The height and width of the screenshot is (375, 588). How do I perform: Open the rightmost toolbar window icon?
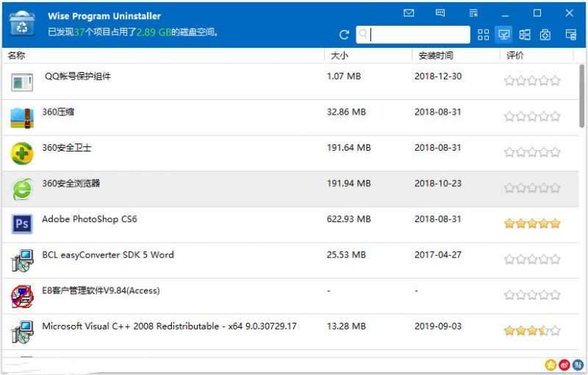click(570, 35)
